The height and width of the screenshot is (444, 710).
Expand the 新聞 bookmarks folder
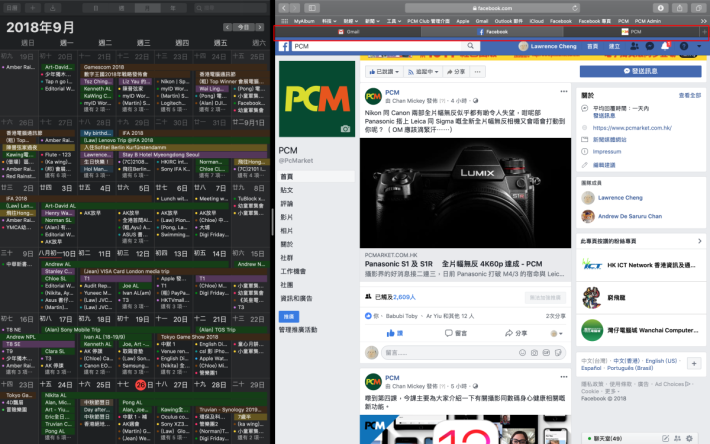point(372,21)
